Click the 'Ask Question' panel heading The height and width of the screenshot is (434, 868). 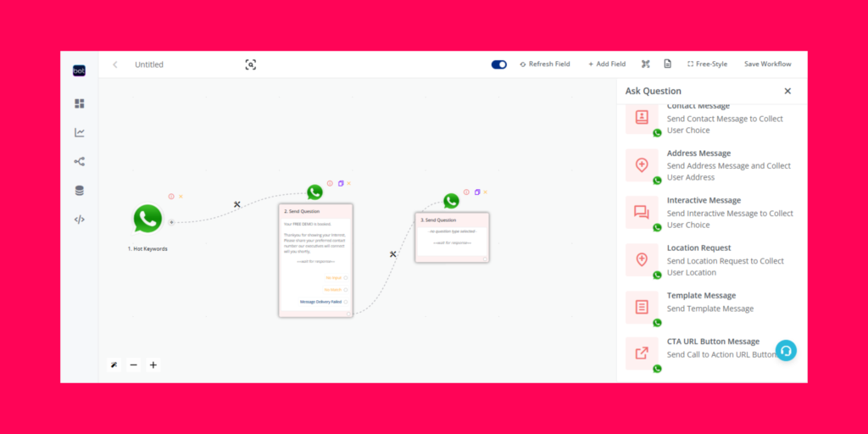click(654, 91)
